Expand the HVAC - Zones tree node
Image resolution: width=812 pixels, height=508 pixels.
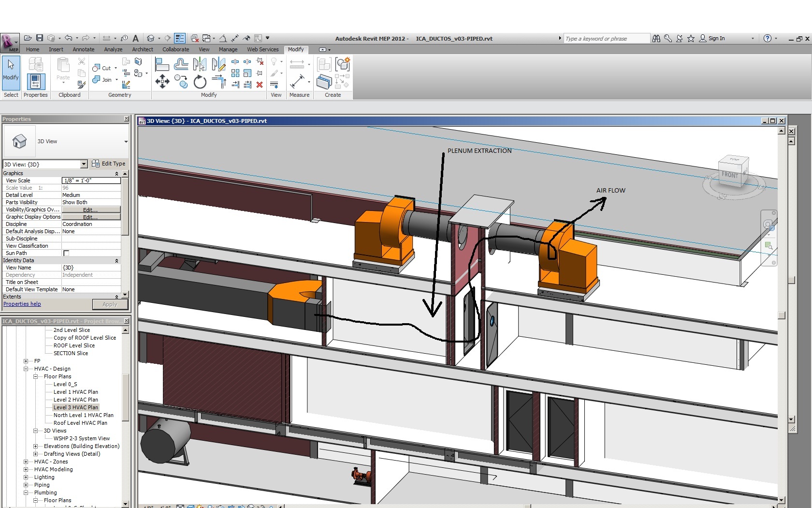point(26,462)
